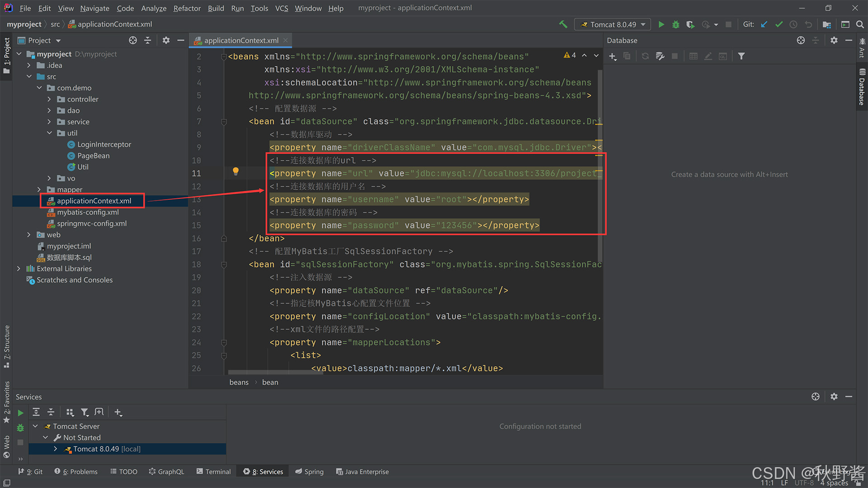
Task: Open the Navigate menu
Action: 94,8
